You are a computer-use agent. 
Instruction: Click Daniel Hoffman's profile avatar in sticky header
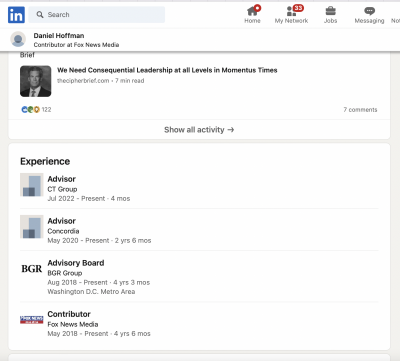tap(18, 39)
